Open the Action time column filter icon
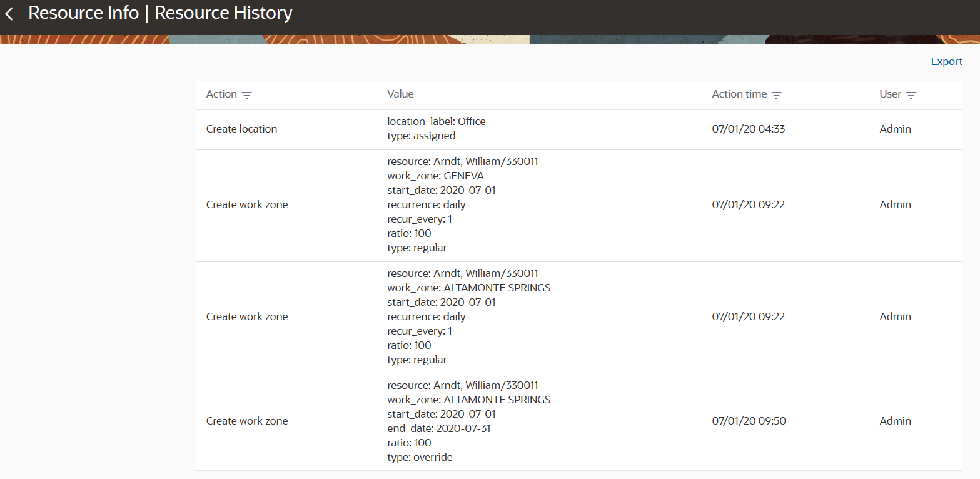980x479 pixels. [x=777, y=95]
